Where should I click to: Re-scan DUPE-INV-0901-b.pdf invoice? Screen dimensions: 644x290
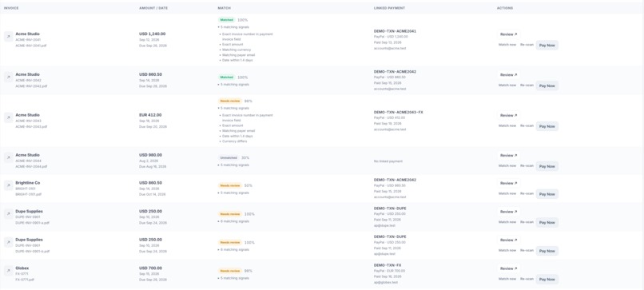tap(527, 251)
